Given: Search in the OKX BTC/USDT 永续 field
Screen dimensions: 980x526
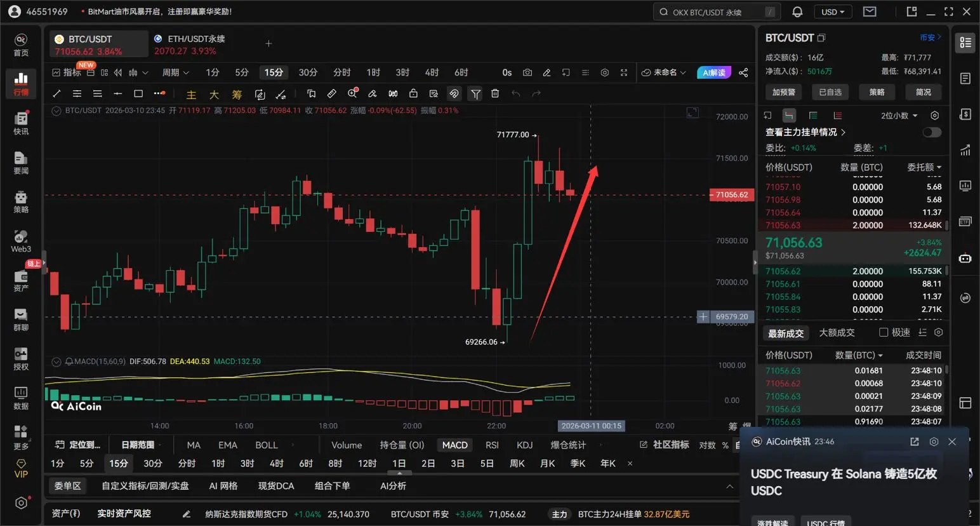Looking at the screenshot, I should tap(717, 12).
